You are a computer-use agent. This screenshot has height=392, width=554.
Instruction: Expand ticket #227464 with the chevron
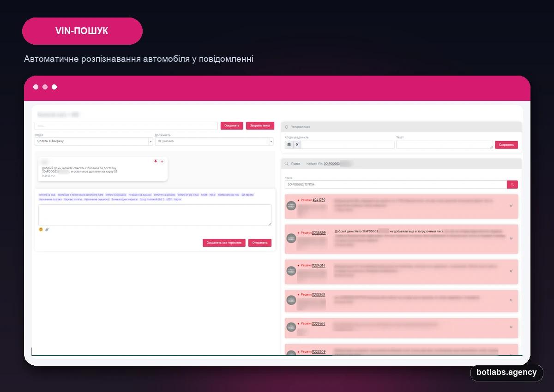click(511, 327)
